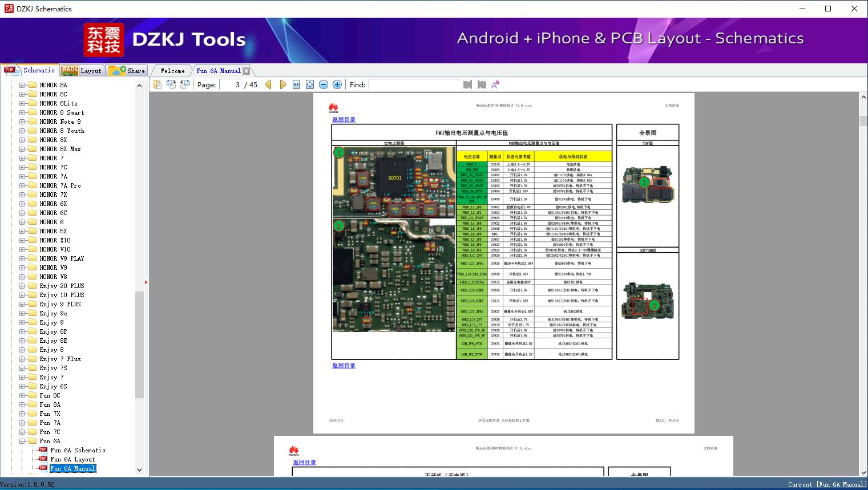Go to next page with right arrow

(282, 84)
